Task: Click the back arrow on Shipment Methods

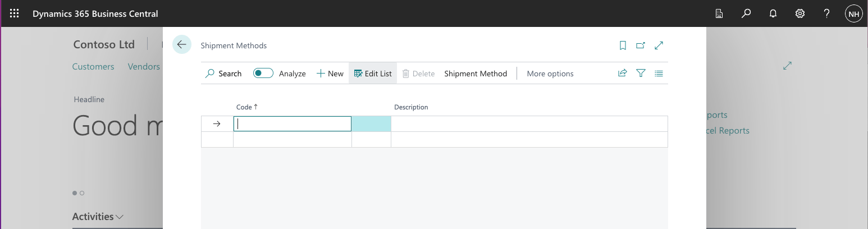Action: coord(182,44)
